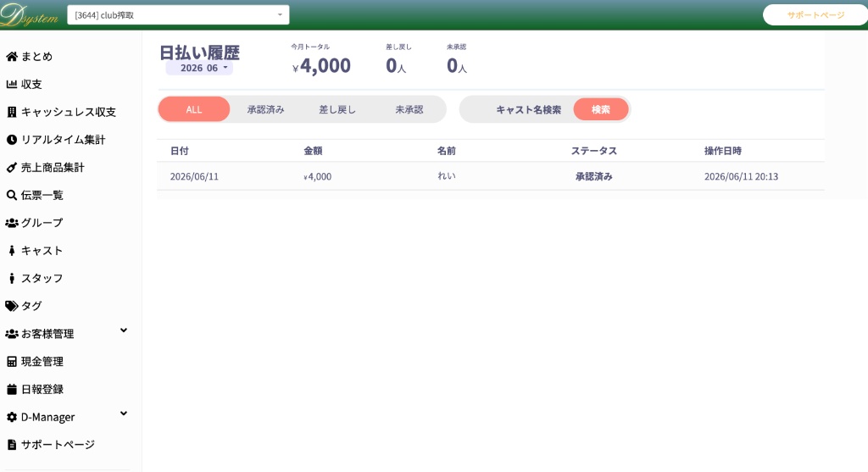Click the bottle icon beside 売上商品集計
This screenshot has width=868, height=472.
coord(12,167)
